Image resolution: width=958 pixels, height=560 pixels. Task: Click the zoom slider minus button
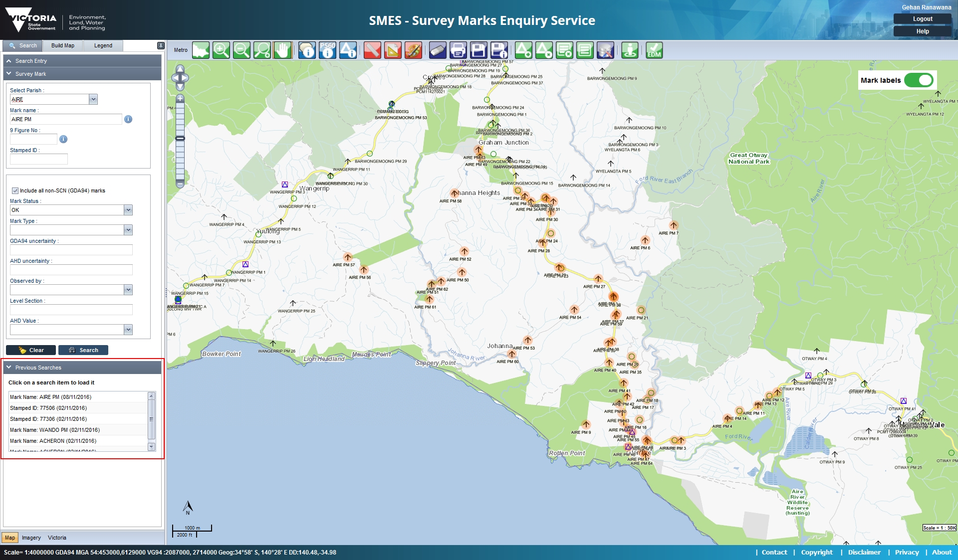point(180,184)
